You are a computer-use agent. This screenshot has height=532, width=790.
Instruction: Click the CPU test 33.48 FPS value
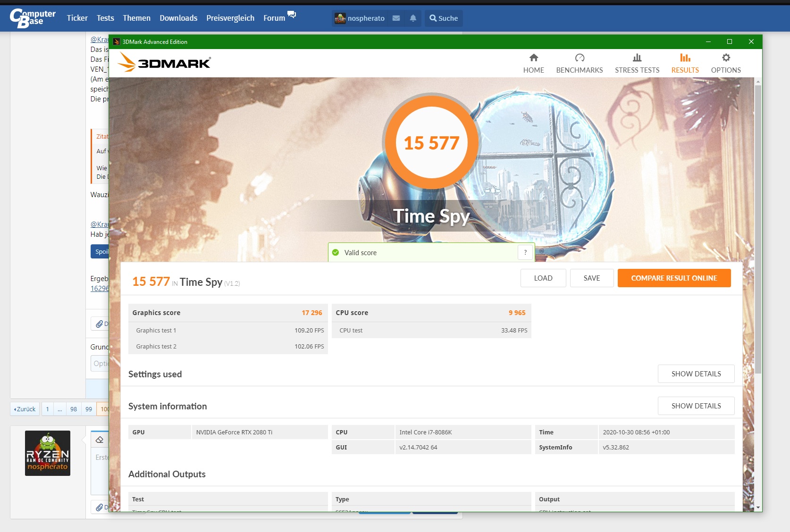(x=514, y=330)
